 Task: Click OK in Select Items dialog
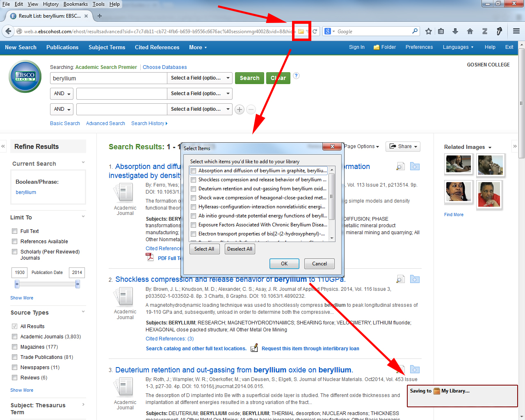click(284, 264)
